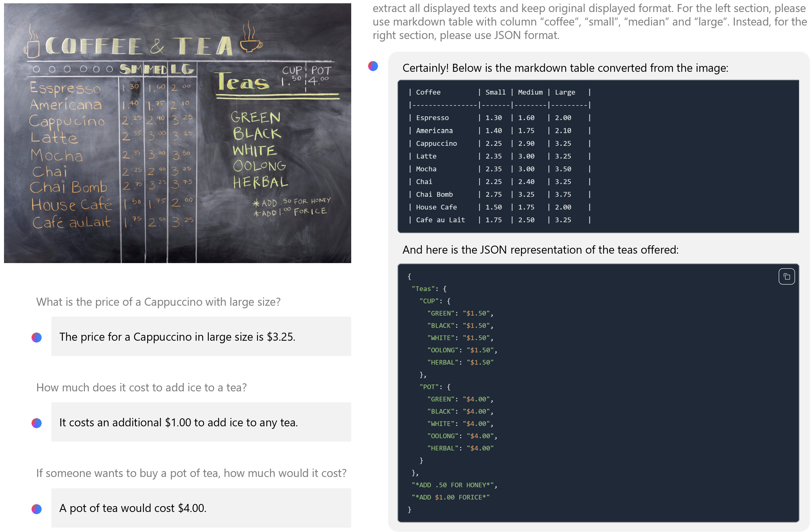Click the assistant avatar beside "Certainly! Below is" reply
The height and width of the screenshot is (532, 811).
pos(373,66)
